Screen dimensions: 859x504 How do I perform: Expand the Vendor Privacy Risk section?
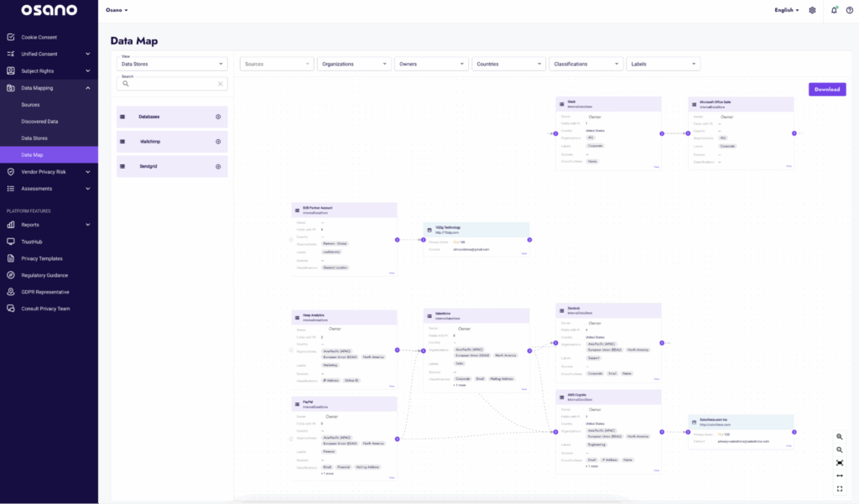[87, 172]
